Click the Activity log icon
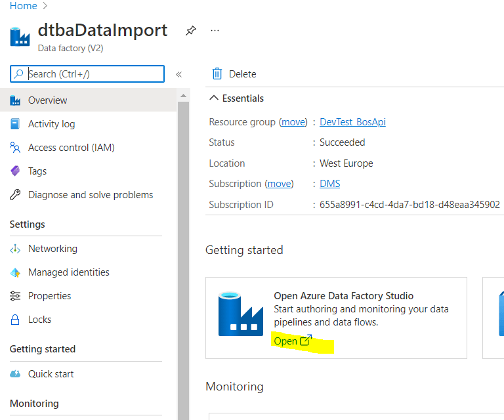Viewport: 504px width, 420px height. 16,124
